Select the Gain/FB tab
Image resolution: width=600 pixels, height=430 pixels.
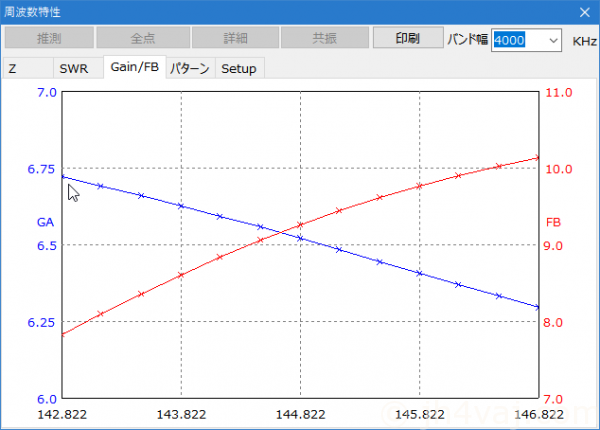click(134, 67)
